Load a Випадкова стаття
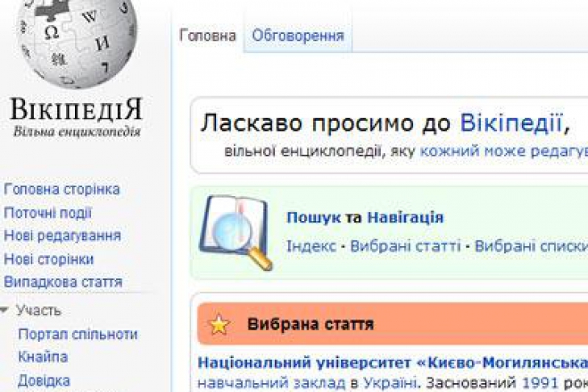The image size is (588, 392). pyautogui.click(x=63, y=282)
